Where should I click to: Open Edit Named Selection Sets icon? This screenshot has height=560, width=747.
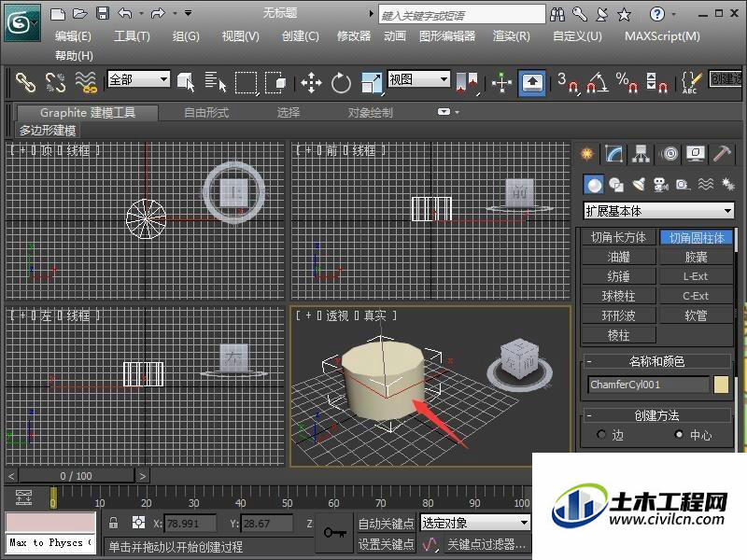pyautogui.click(x=691, y=83)
